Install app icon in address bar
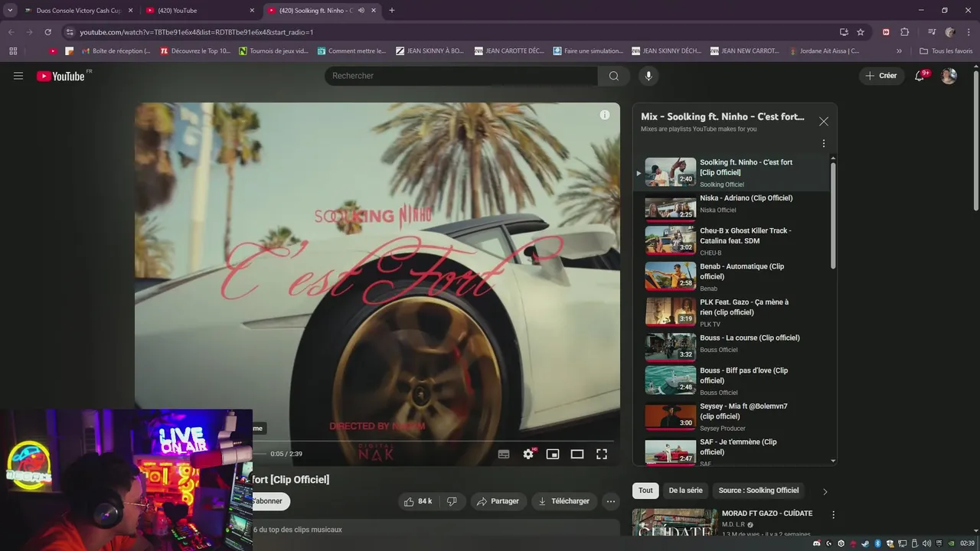The image size is (980, 551). click(844, 32)
